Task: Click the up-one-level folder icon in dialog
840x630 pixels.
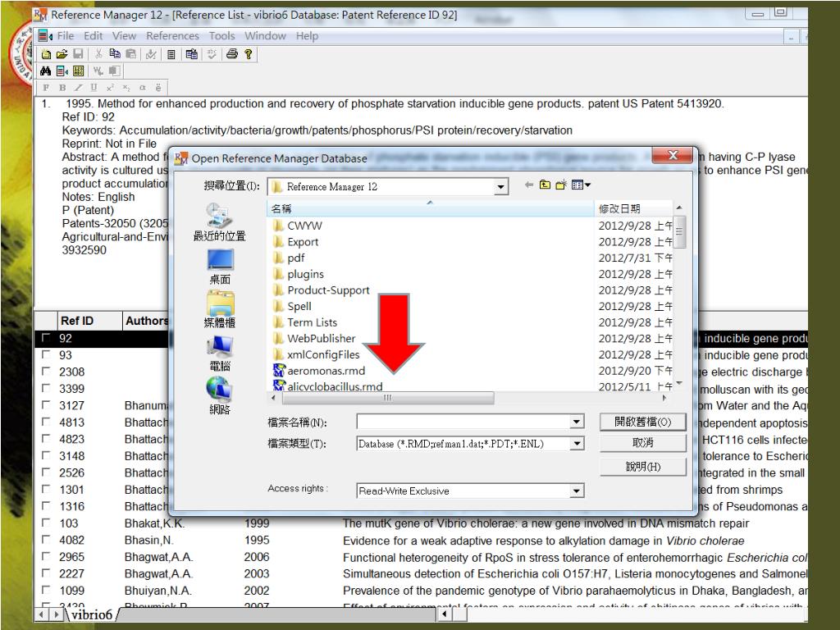Action: 545,185
